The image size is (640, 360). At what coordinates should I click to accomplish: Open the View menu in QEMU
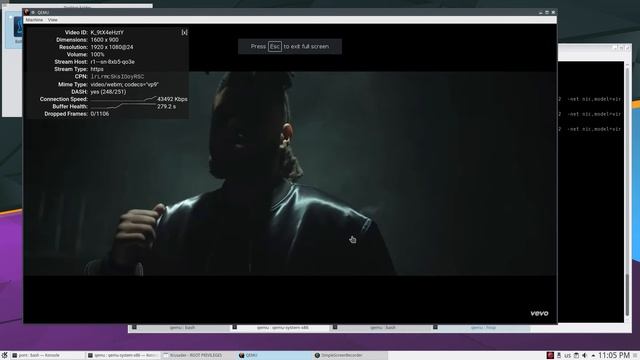pos(53,20)
